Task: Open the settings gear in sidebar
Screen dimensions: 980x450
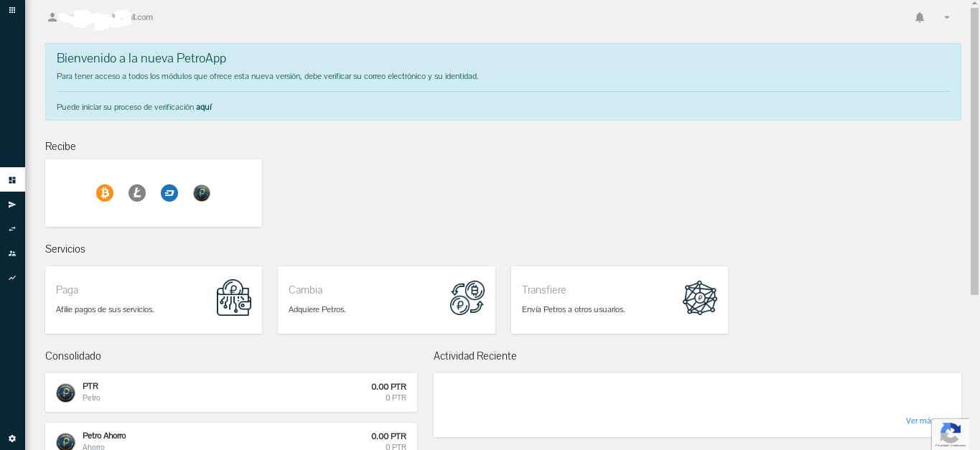Action: click(x=12, y=439)
